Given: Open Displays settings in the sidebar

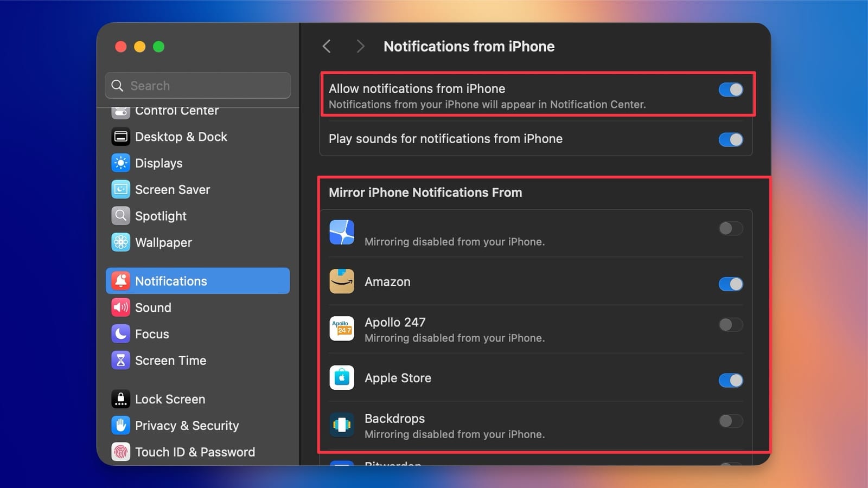Looking at the screenshot, I should point(121,163).
